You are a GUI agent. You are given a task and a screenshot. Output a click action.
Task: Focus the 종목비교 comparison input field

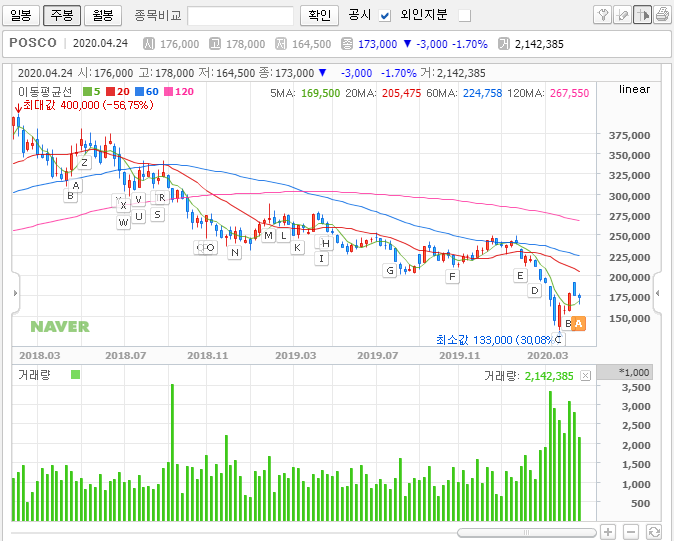241,15
